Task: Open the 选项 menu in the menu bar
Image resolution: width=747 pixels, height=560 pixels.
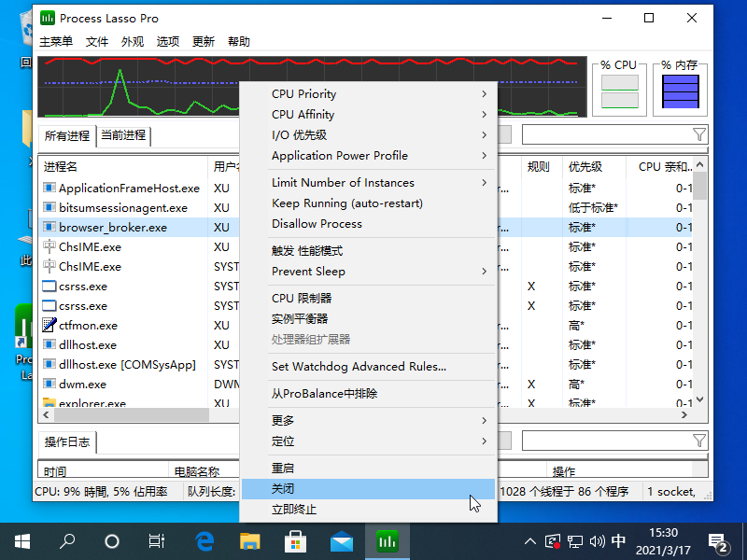Action: 168,42
